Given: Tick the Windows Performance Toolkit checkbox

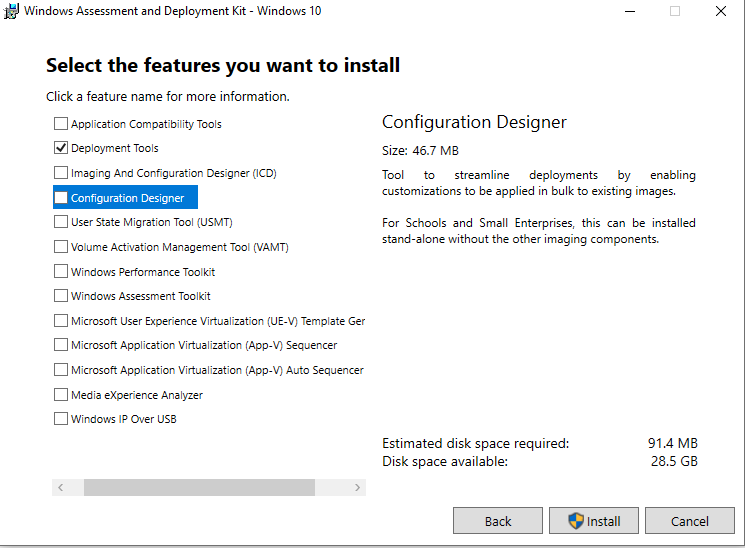Looking at the screenshot, I should 61,271.
